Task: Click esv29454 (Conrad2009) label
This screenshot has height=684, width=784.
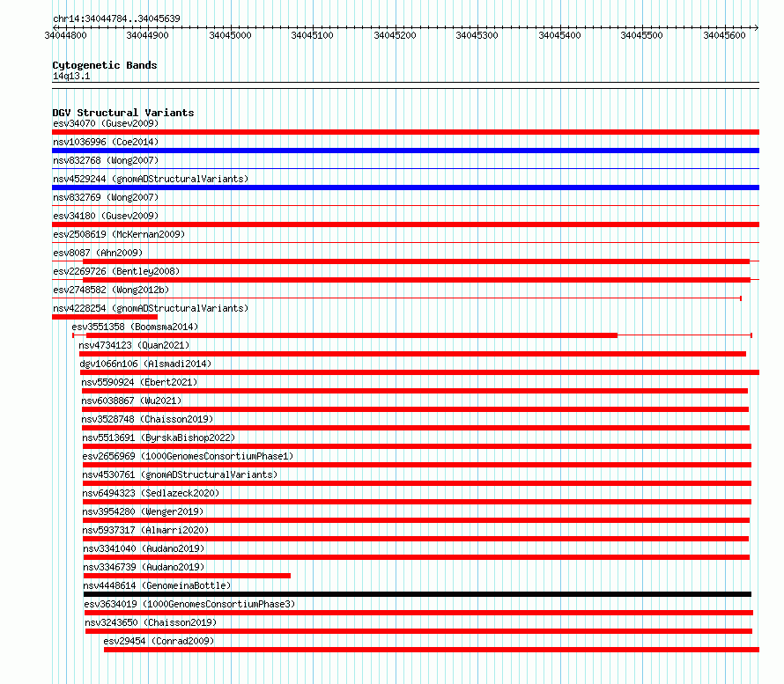Action: click(159, 641)
